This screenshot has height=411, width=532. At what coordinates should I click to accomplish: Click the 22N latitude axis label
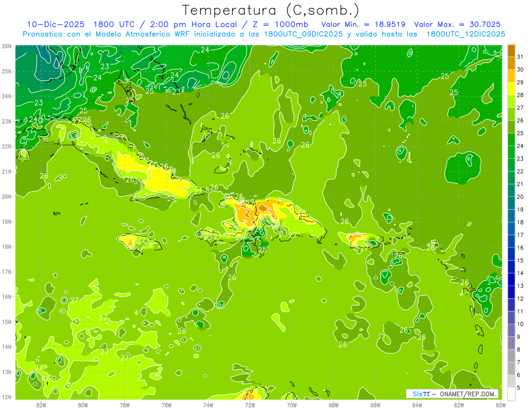pos(7,146)
